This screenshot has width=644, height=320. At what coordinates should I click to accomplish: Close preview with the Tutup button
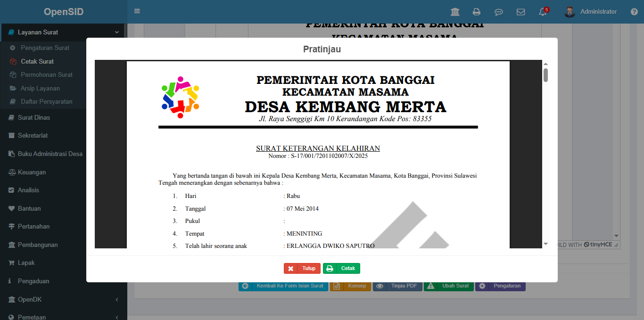pos(302,269)
